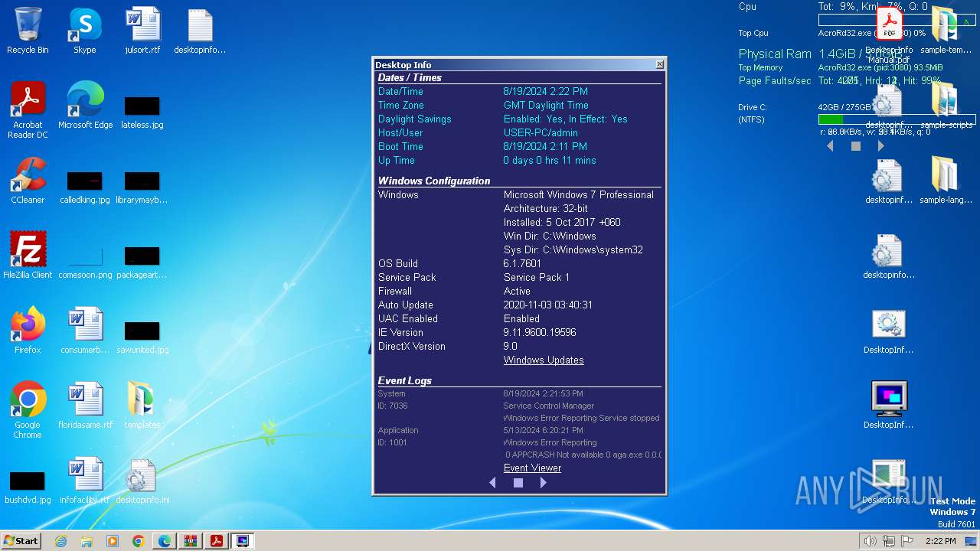Click the 2:22 PM taskbar clock

click(940, 541)
